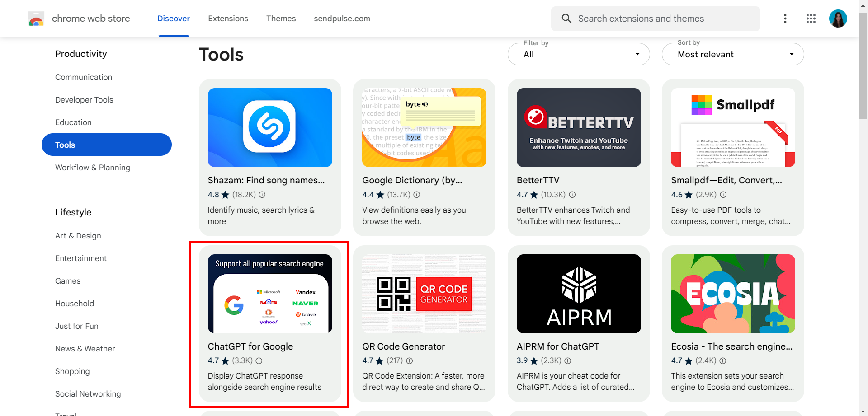Open the 'Smallpdf—Edit, Convert,...' title
The image size is (868, 416).
[x=726, y=180]
